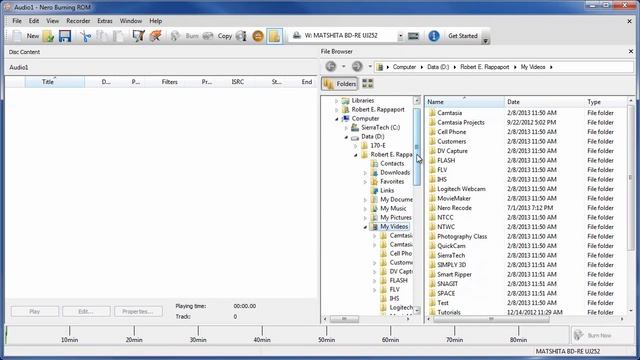Screen dimensions: 640x360
Task: Click the file list horizontal scrollbar
Action: click(491, 319)
